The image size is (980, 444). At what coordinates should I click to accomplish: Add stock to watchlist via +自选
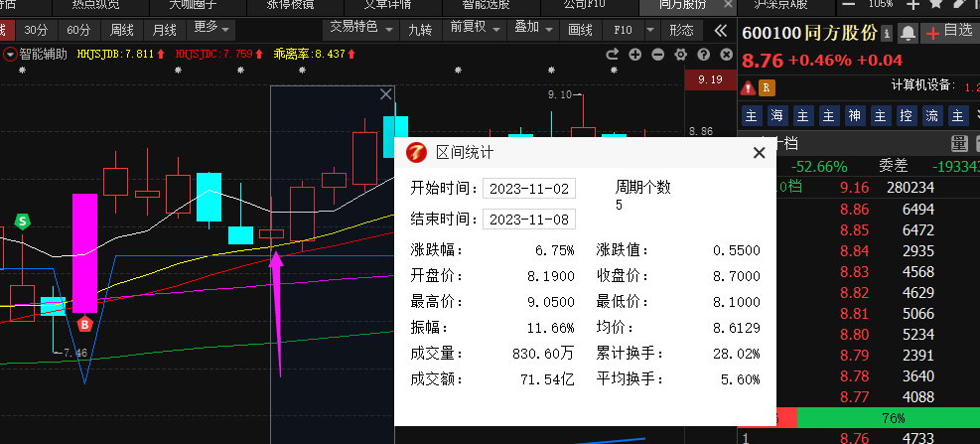[949, 33]
